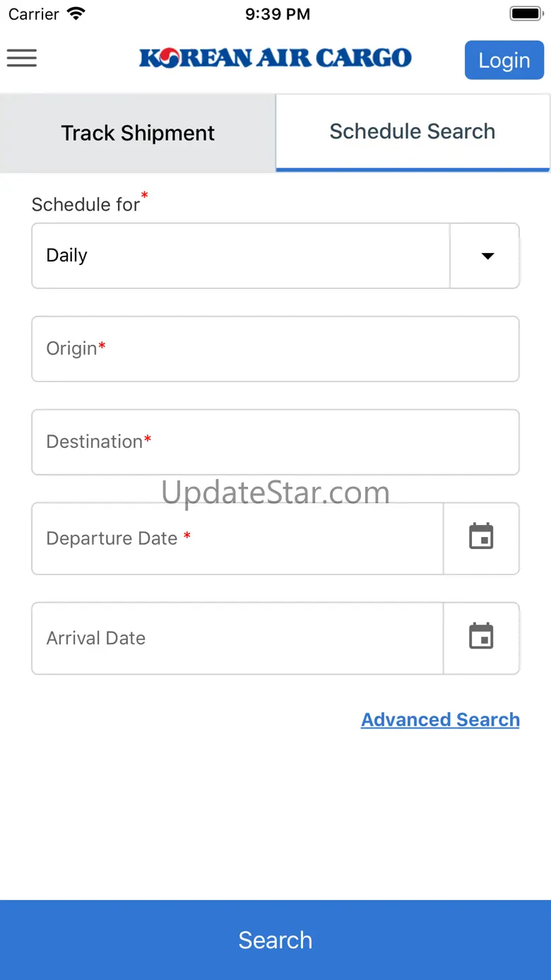The width and height of the screenshot is (551, 980).
Task: Tap the Wi-Fi status icon
Action: pyautogui.click(x=76, y=13)
